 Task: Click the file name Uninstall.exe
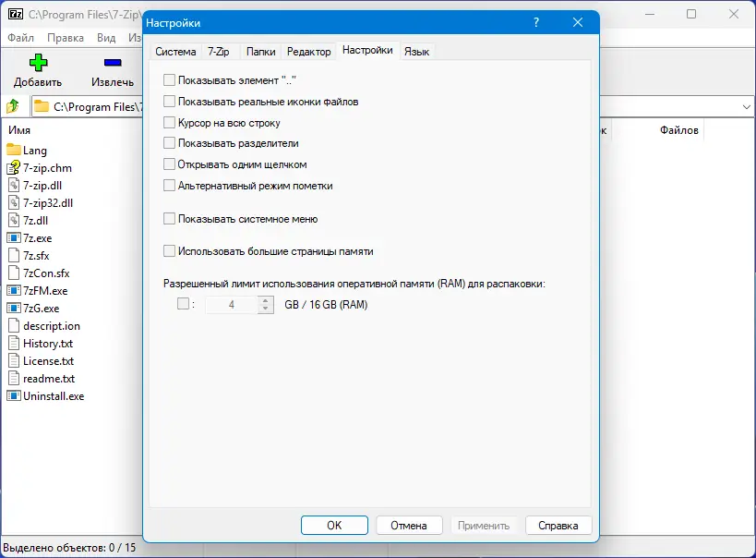click(x=54, y=395)
